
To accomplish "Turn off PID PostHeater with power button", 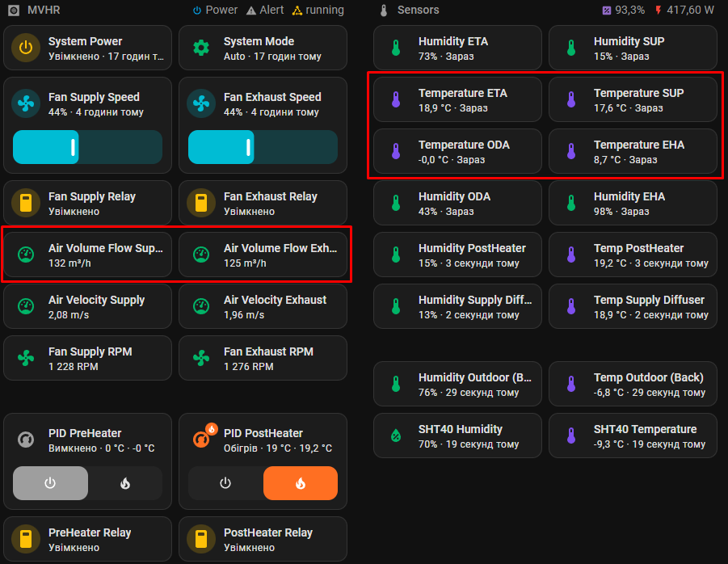I will pyautogui.click(x=225, y=483).
